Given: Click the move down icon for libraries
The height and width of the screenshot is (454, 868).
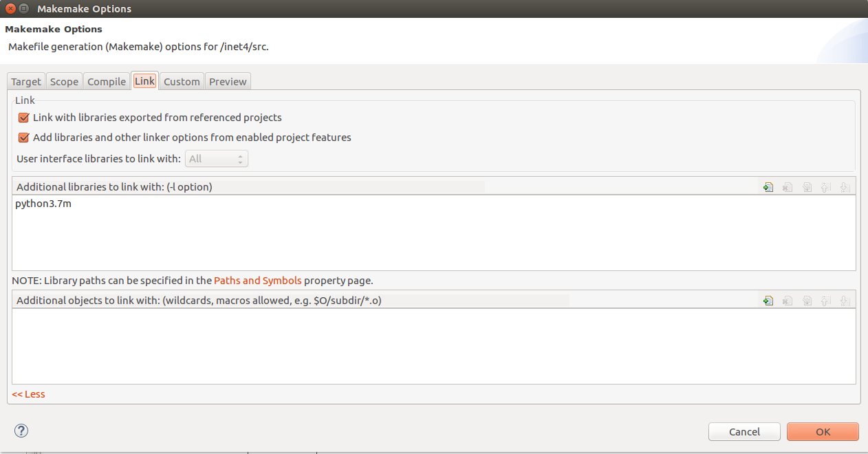Looking at the screenshot, I should 844,186.
